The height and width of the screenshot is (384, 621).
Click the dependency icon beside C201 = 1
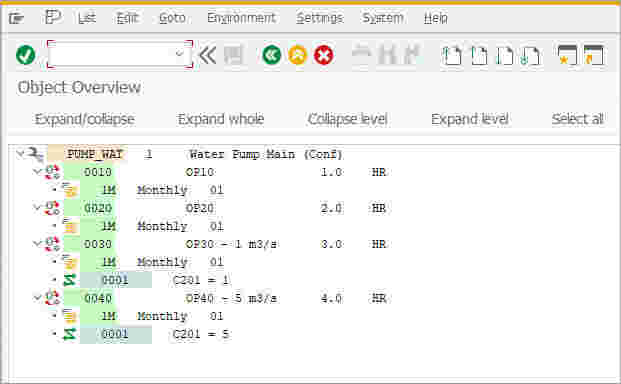coord(70,280)
